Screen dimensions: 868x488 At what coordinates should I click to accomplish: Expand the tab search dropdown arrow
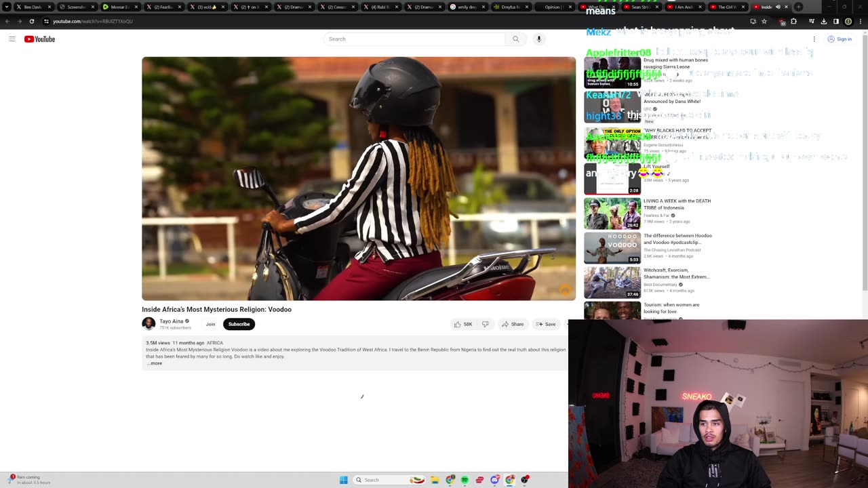tap(7, 7)
